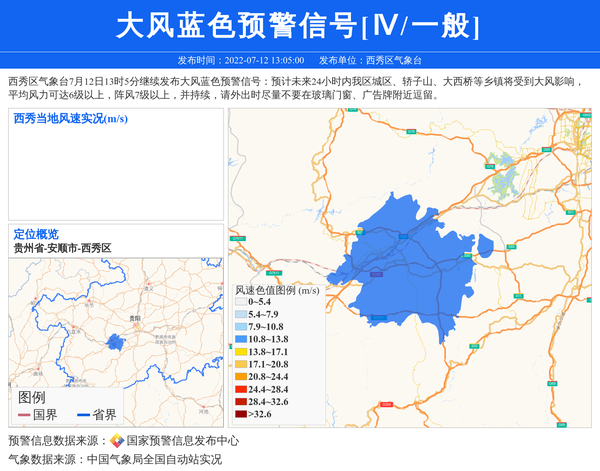Click the small blue area on overview map

[x=116, y=343]
